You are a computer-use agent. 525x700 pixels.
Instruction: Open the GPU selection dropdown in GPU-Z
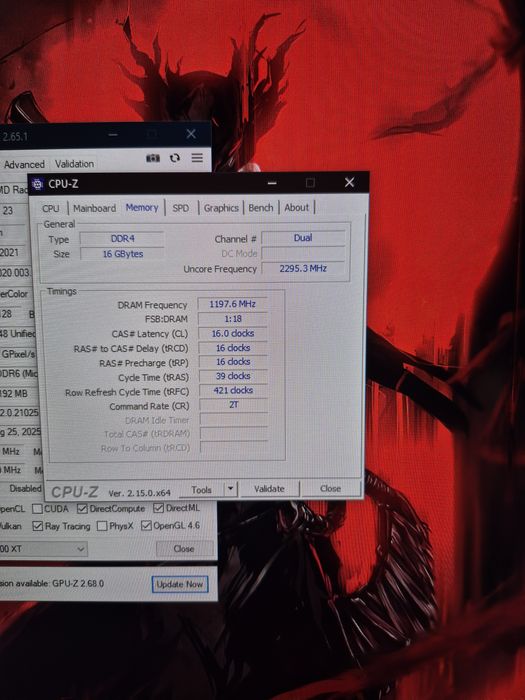tap(43, 549)
